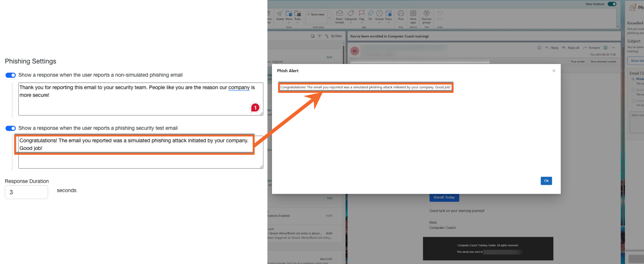Open the By Date sorting menu

click(x=336, y=36)
